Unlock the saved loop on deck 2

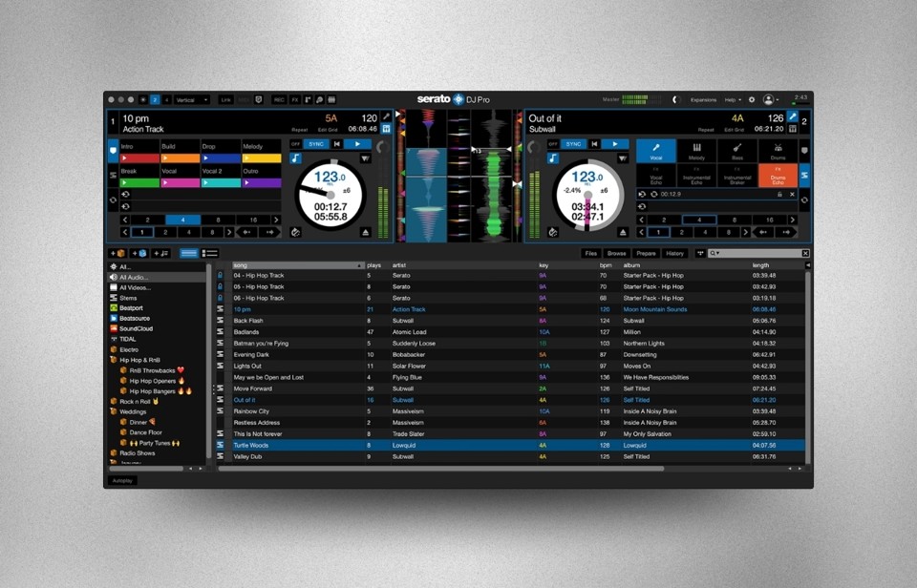tap(779, 194)
